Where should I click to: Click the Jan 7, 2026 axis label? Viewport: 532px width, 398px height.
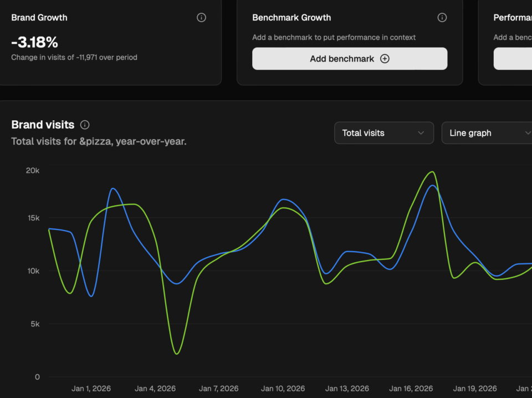(x=218, y=389)
